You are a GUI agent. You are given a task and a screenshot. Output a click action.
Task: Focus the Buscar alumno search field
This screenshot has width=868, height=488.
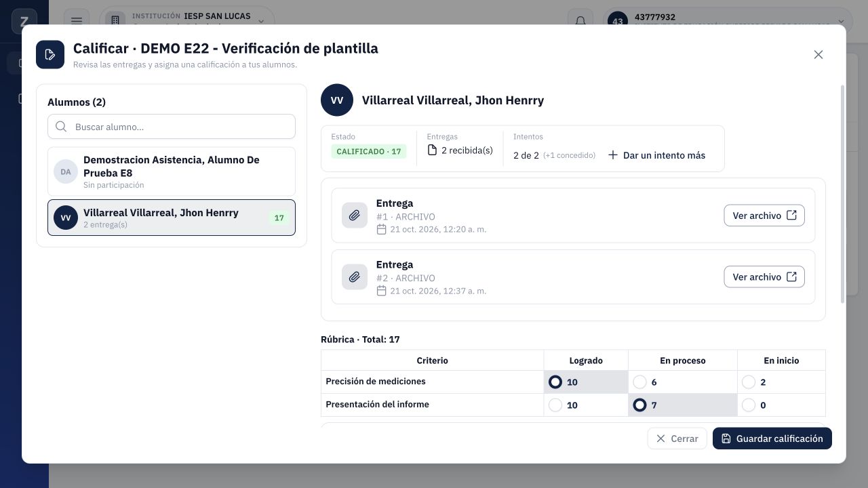[x=172, y=127]
